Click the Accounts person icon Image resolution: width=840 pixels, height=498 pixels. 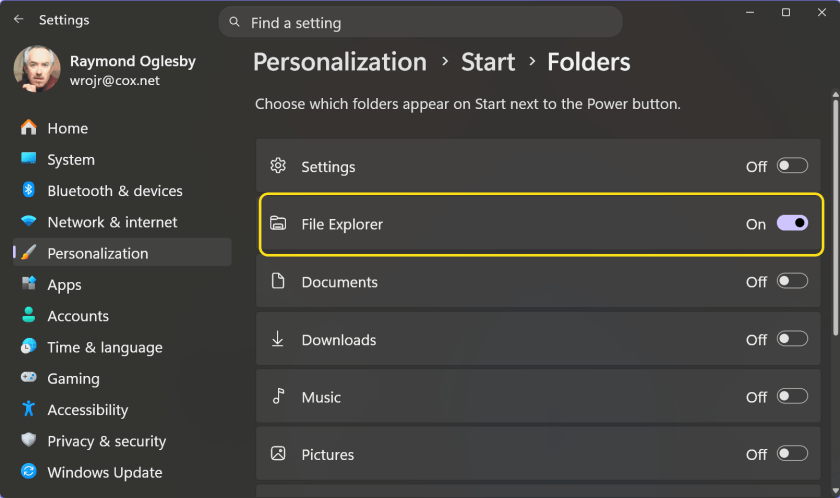[x=28, y=315]
